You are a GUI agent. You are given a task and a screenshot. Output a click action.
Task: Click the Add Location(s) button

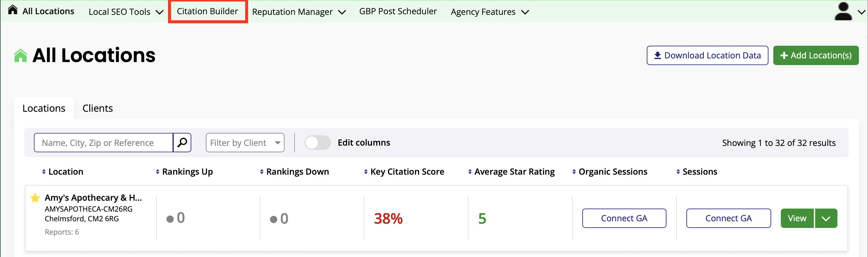point(815,55)
